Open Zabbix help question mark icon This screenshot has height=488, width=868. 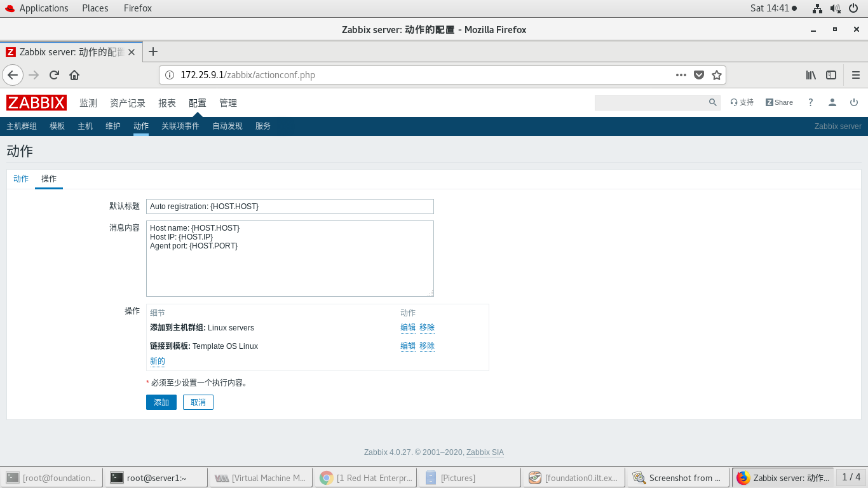[x=810, y=102]
